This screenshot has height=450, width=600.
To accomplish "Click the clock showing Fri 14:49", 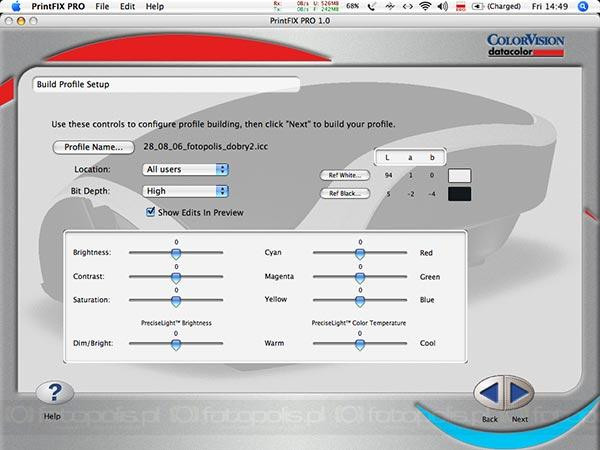I will point(549,7).
